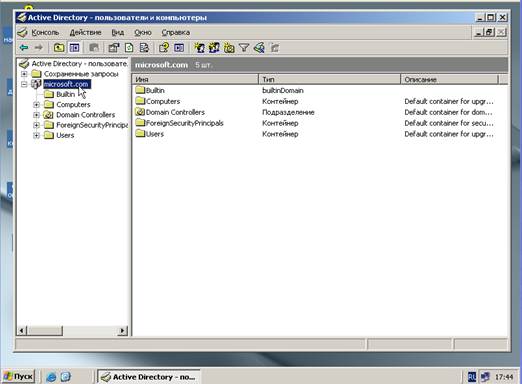Collapse the microsoft.com domain node
The height and width of the screenshot is (384, 522).
tap(24, 84)
